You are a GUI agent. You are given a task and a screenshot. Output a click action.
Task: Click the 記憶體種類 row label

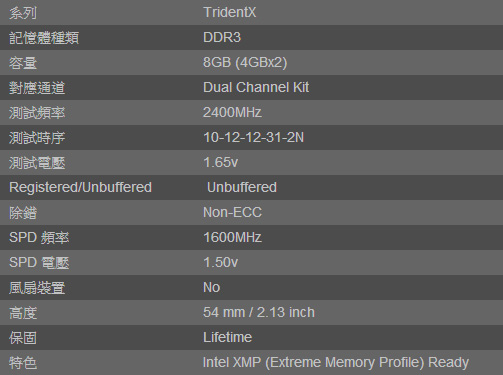[x=44, y=38]
